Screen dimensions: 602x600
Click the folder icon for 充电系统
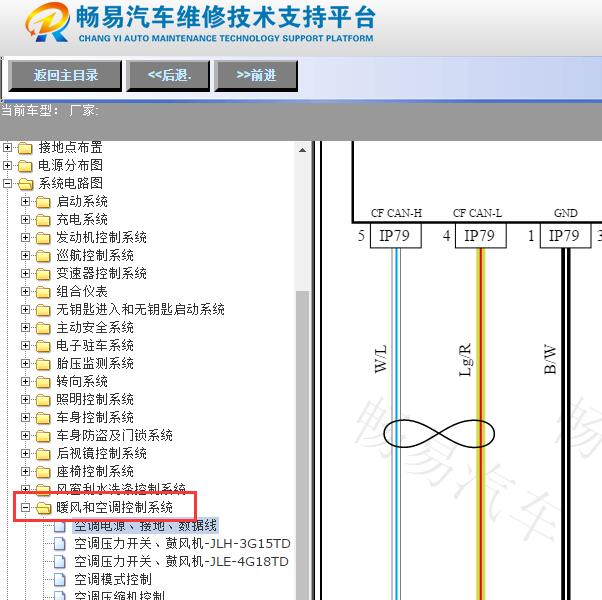43,220
